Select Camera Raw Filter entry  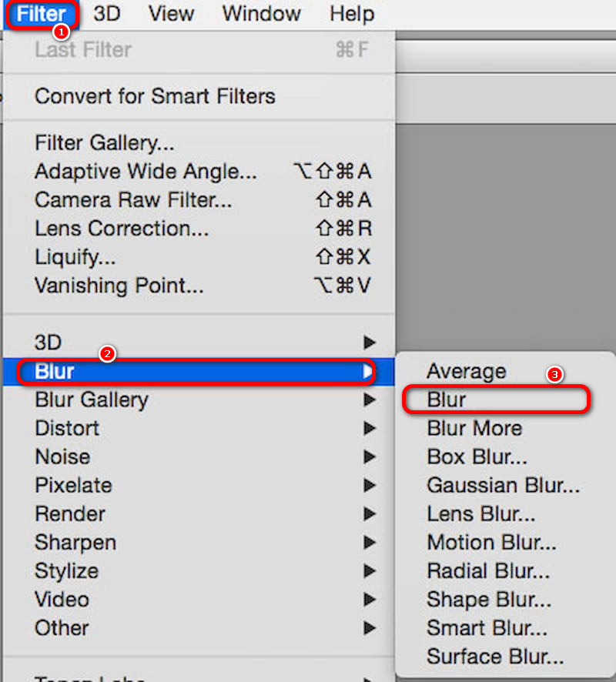tap(133, 200)
